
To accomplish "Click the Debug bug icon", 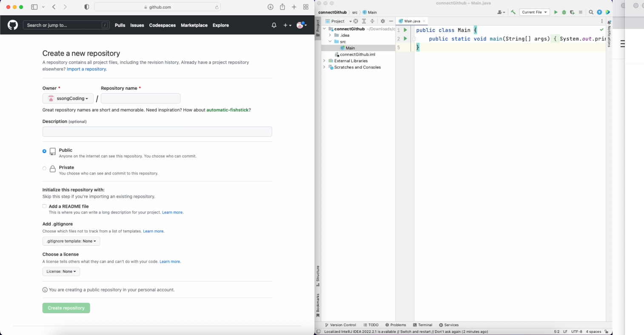I will tap(564, 12).
